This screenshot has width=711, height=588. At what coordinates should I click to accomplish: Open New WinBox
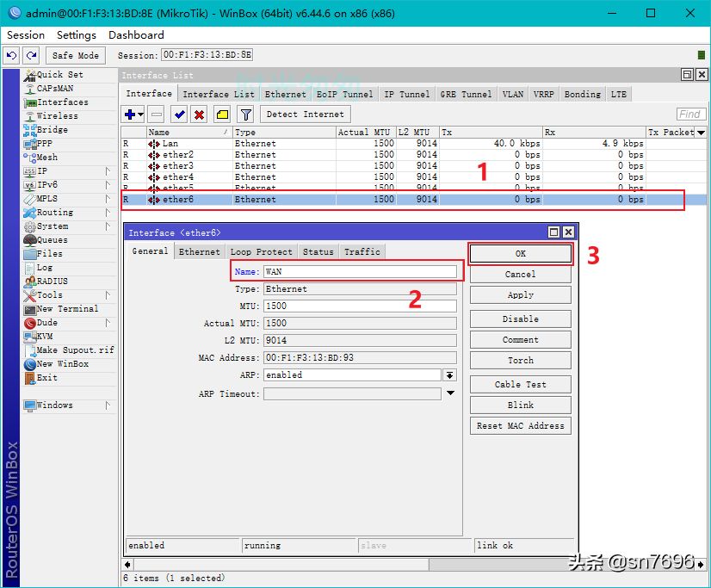click(62, 364)
